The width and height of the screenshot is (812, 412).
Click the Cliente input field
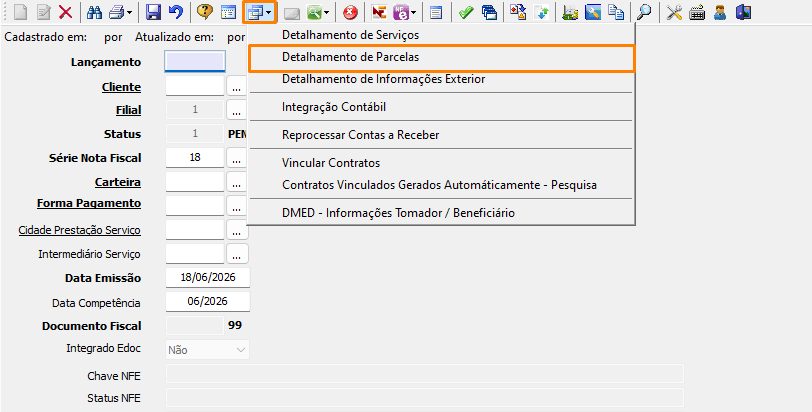[195, 86]
